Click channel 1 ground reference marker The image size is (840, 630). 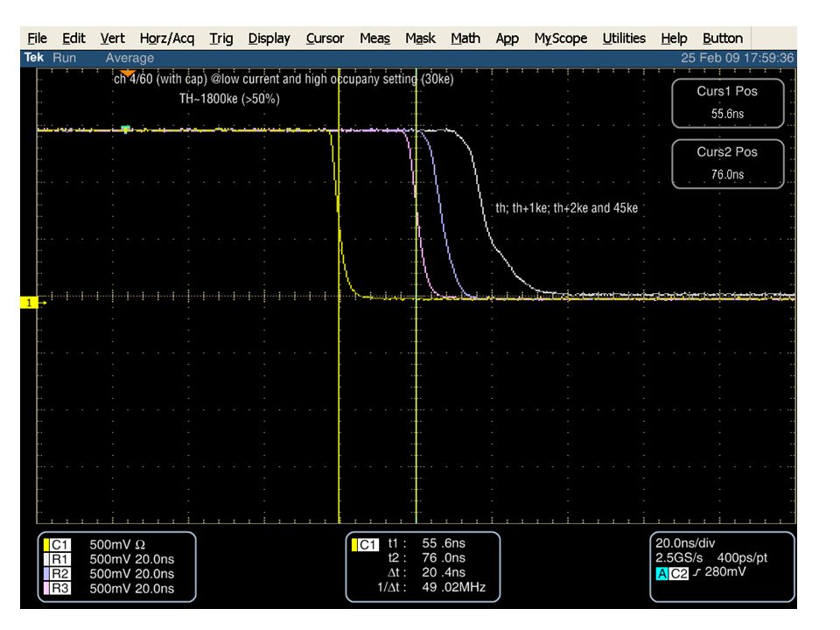31,303
